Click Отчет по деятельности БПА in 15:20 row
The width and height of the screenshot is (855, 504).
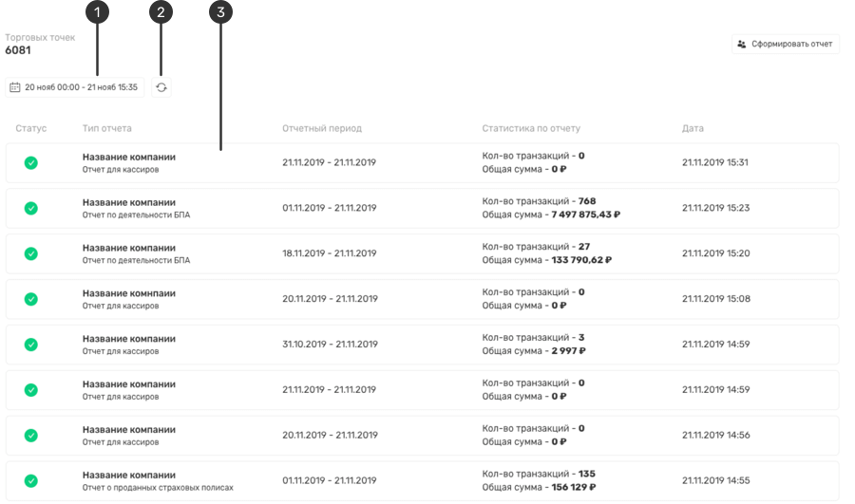[136, 260]
